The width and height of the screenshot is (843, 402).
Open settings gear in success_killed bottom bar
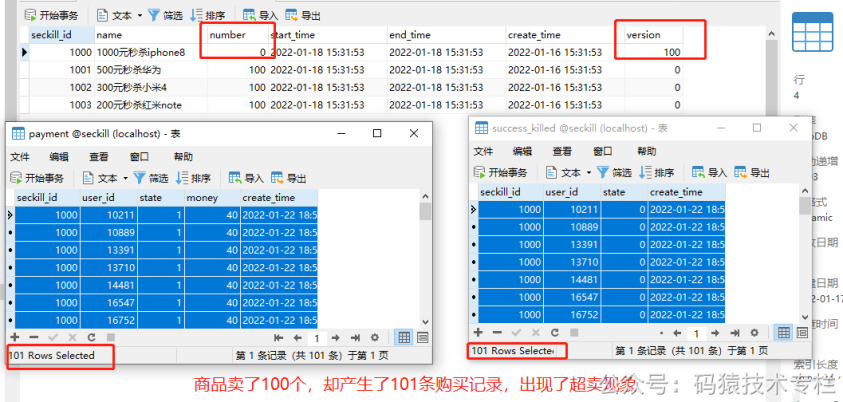(754, 333)
